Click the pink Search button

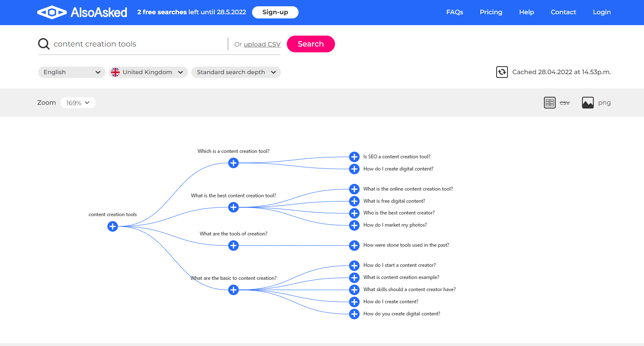pyautogui.click(x=311, y=44)
